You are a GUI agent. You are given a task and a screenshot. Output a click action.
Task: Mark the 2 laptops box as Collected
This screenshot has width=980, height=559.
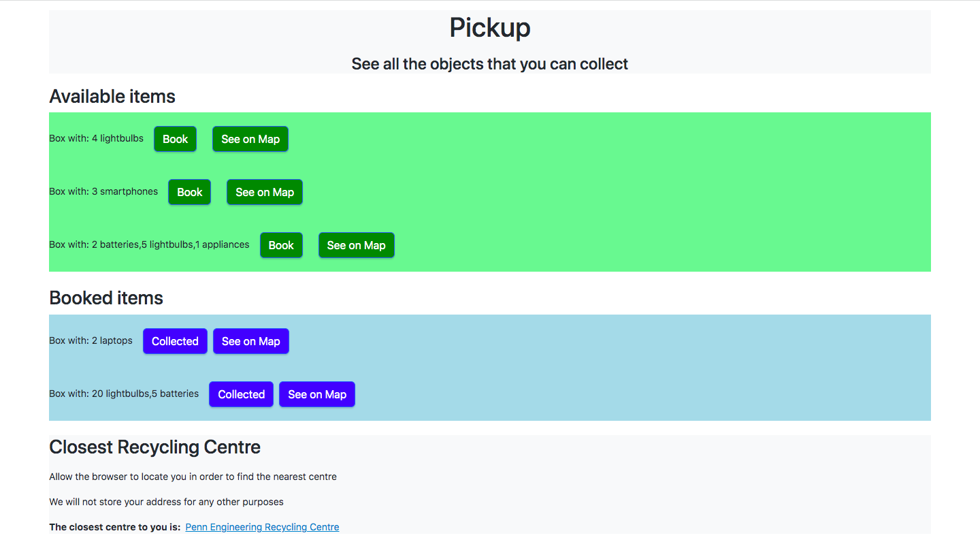175,341
